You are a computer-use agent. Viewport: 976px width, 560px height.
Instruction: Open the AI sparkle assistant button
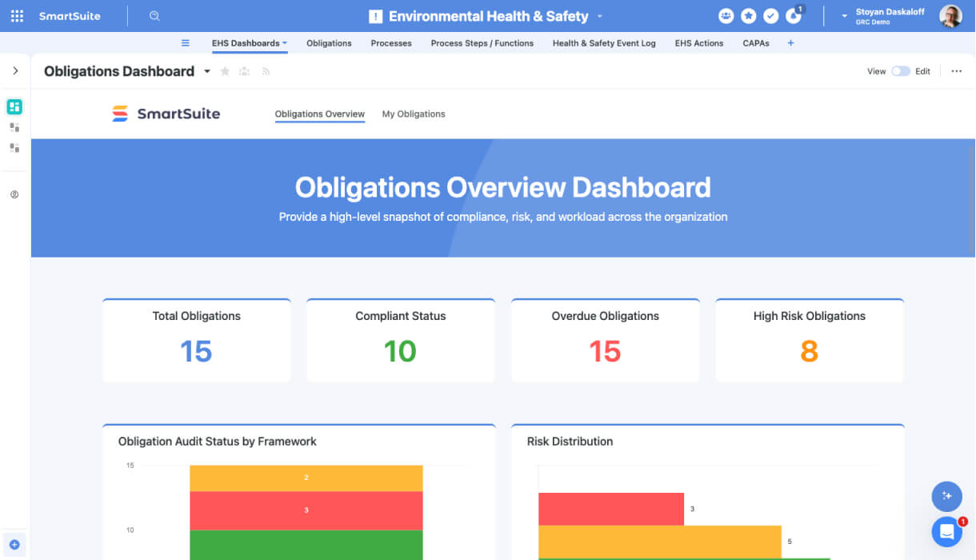click(x=947, y=496)
